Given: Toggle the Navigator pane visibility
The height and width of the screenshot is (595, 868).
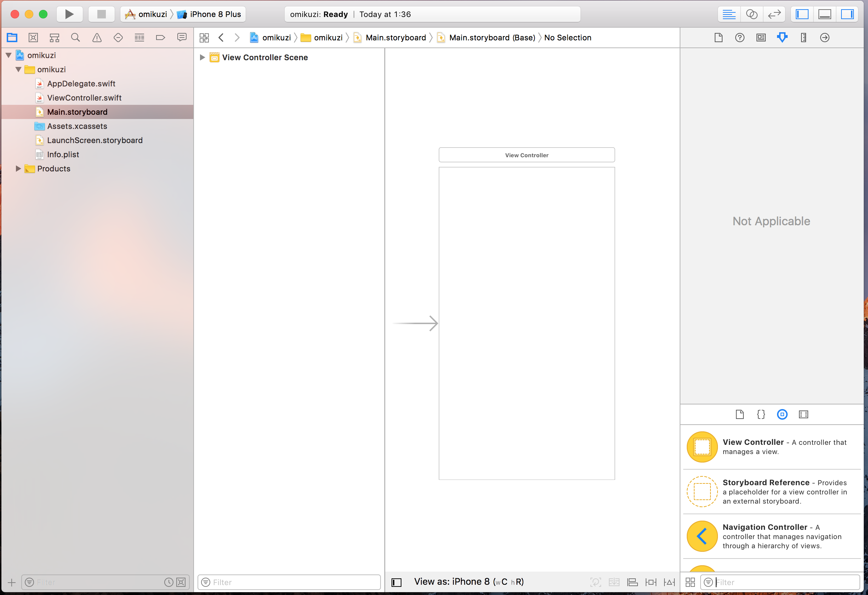Looking at the screenshot, I should pos(802,14).
